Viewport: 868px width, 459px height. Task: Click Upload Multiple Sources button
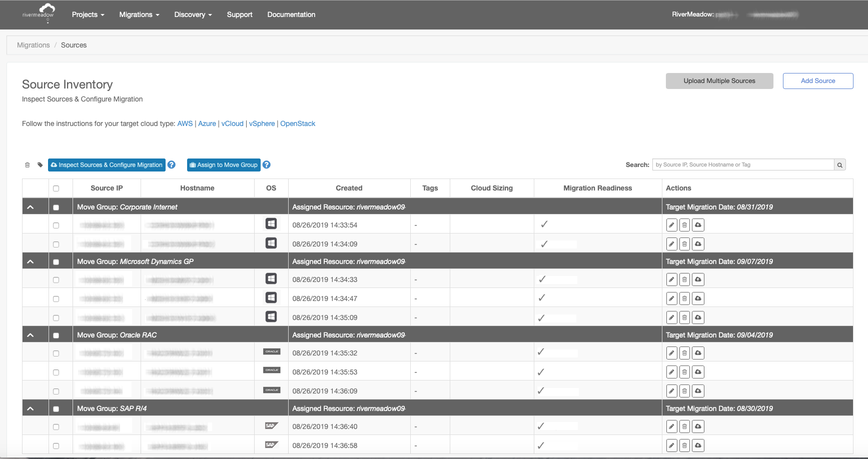719,81
